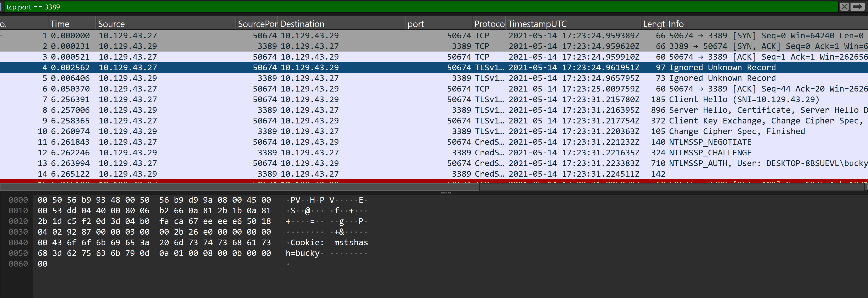The width and height of the screenshot is (868, 298).
Task: Sort by the Source column header
Action: coord(166,24)
